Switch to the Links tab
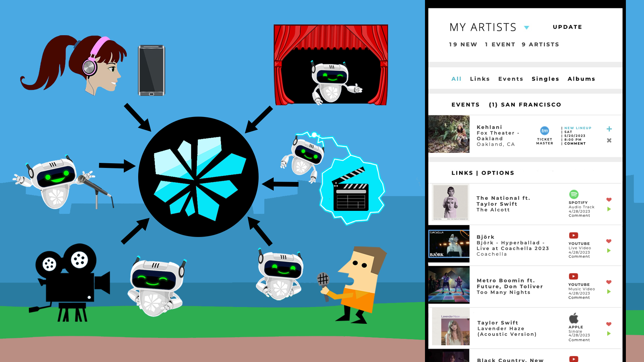 coord(480,79)
